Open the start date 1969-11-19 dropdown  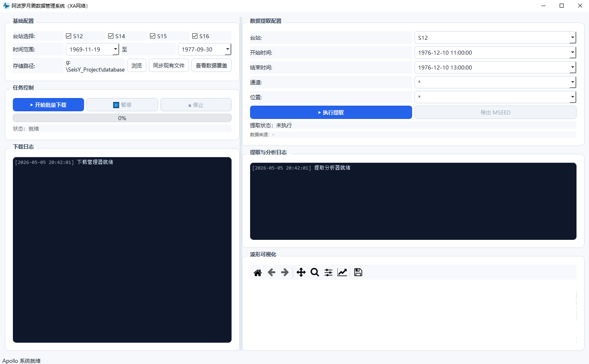(115, 49)
